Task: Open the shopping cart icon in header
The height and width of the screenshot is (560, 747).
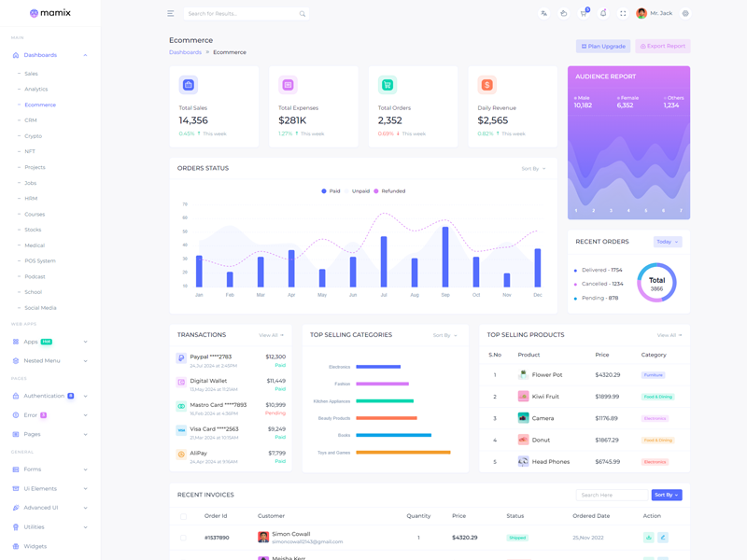Action: 584,14
